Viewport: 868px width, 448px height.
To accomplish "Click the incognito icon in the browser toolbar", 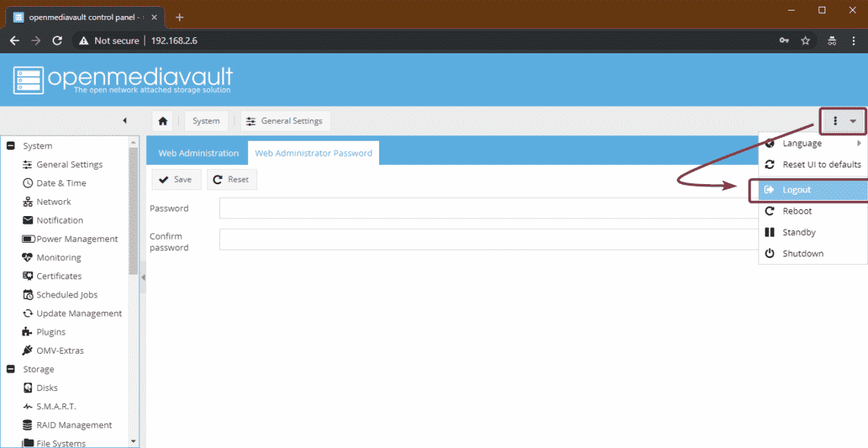I will click(831, 40).
